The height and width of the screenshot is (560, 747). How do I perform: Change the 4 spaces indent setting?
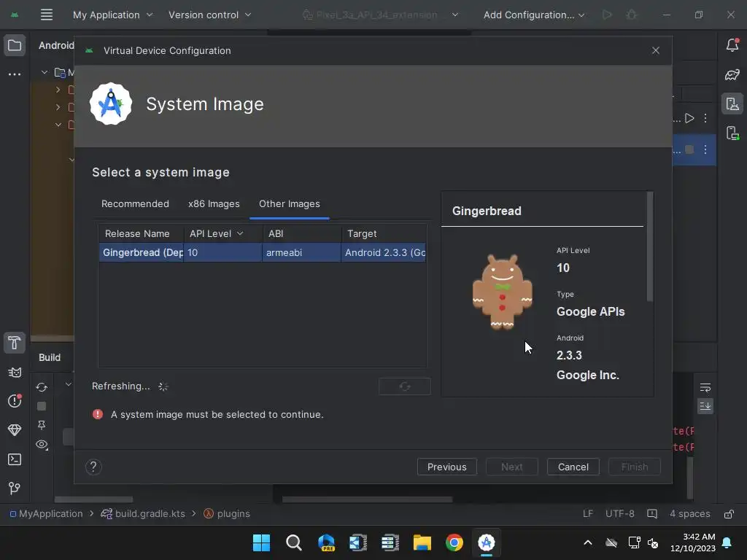(690, 514)
